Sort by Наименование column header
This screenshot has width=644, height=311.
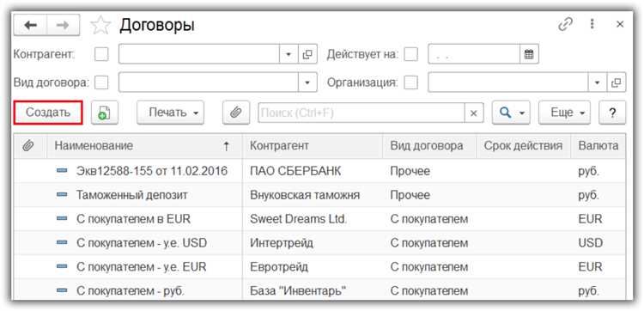coord(144,145)
